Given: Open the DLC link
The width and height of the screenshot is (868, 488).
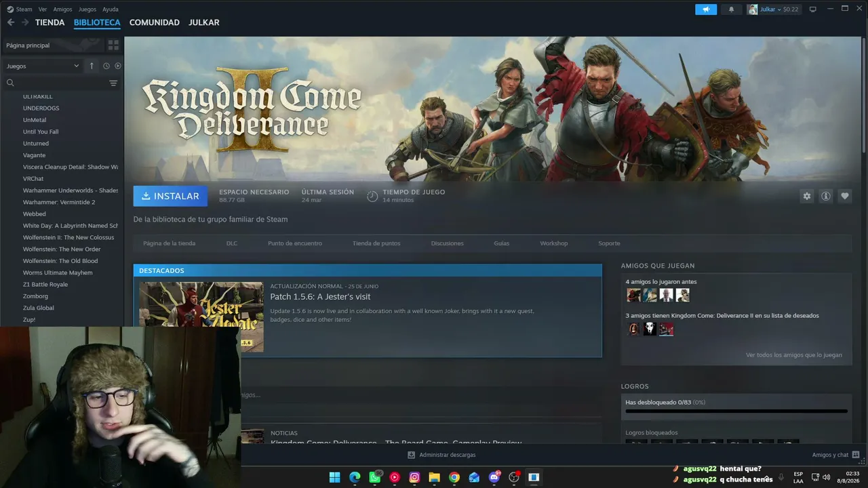Looking at the screenshot, I should [x=232, y=243].
